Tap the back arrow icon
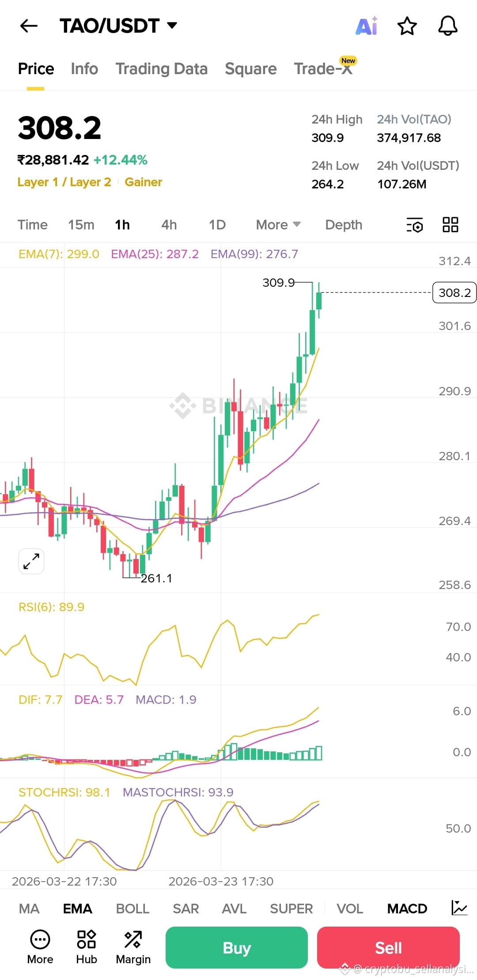Screen dimensions: 477x980 pos(29,26)
